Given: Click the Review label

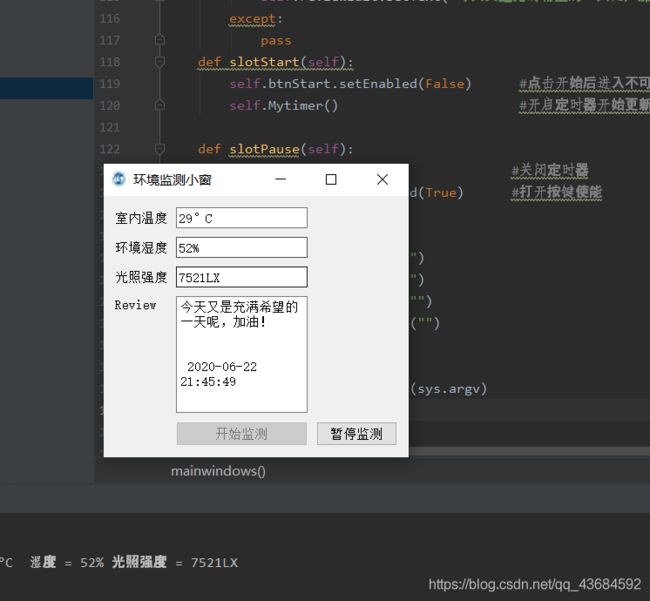Looking at the screenshot, I should point(135,305).
